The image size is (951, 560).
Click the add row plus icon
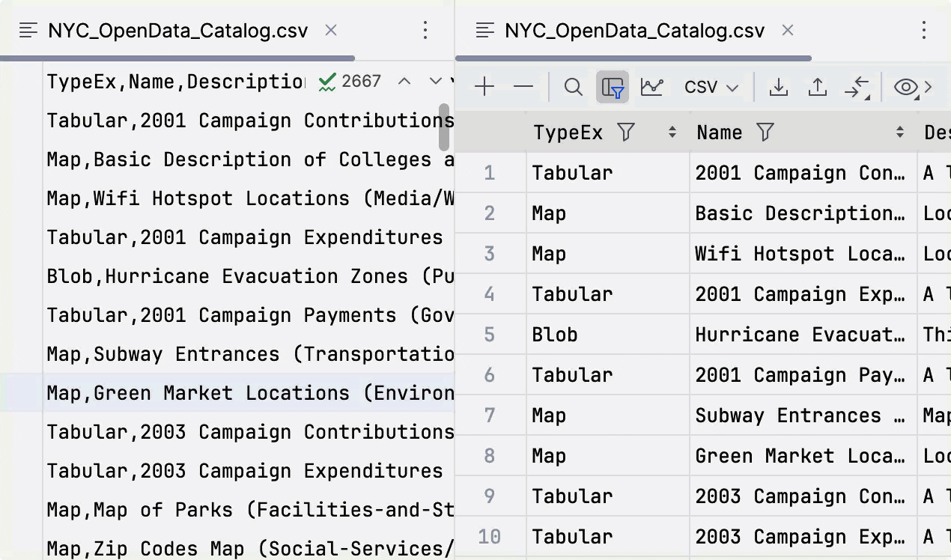click(x=484, y=87)
